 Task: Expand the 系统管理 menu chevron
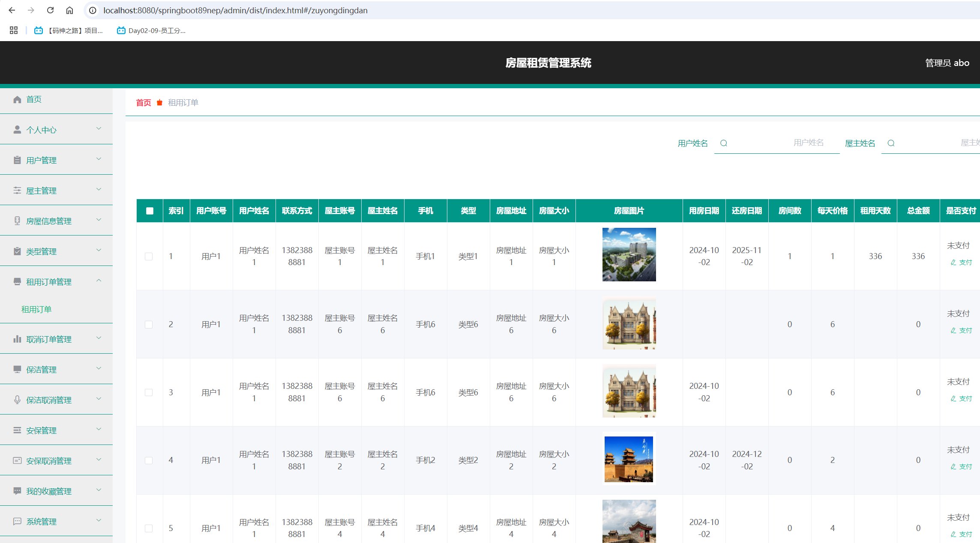coord(99,521)
